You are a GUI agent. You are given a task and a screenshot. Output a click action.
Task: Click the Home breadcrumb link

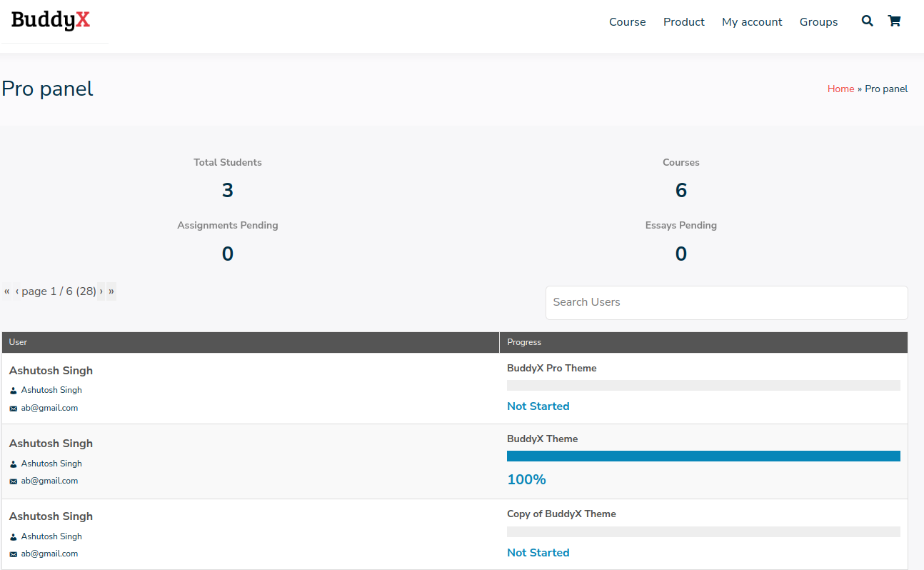pos(840,88)
